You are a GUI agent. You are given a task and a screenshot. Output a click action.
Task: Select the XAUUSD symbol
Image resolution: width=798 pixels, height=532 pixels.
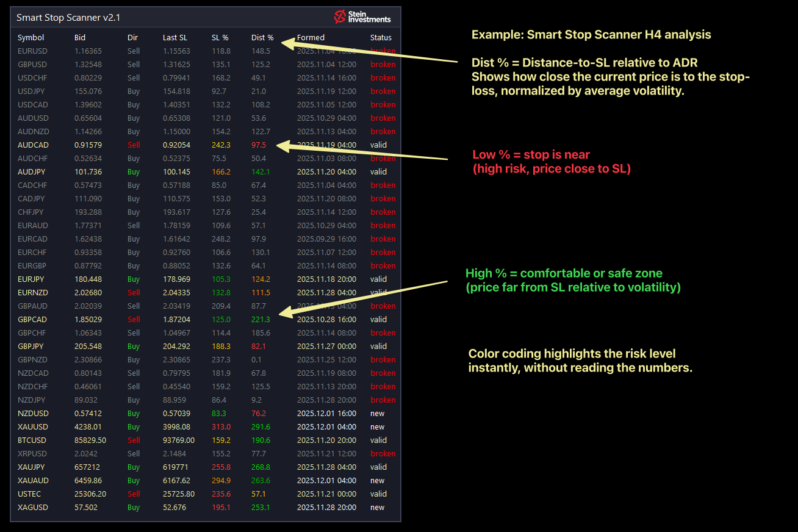32,427
